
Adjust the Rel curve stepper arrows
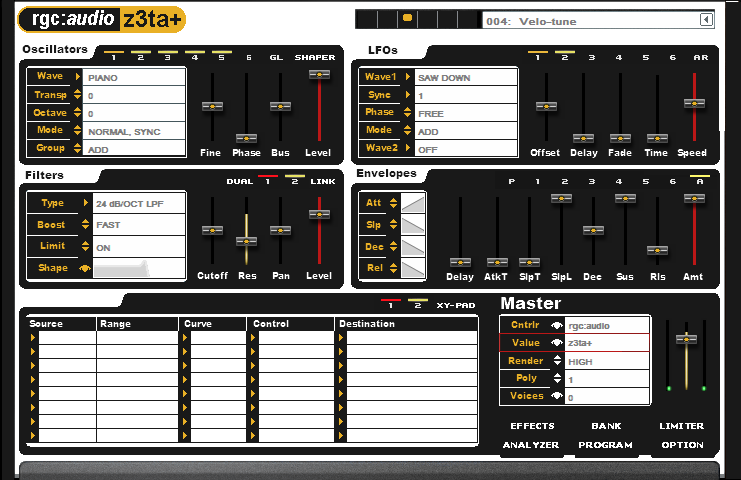point(394,268)
